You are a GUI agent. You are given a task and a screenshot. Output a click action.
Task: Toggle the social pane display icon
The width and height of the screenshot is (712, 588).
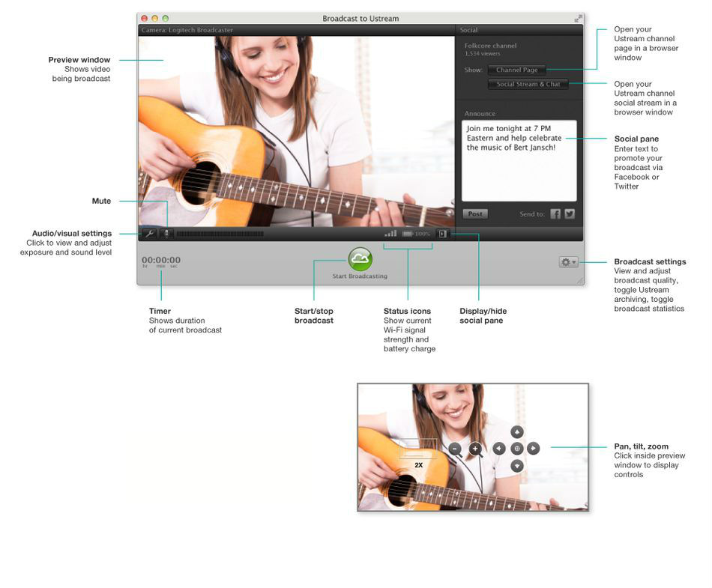tap(442, 234)
